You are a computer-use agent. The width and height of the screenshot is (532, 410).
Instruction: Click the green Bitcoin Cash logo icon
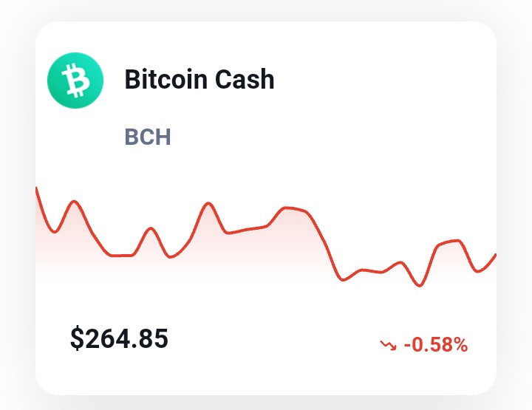click(x=75, y=81)
